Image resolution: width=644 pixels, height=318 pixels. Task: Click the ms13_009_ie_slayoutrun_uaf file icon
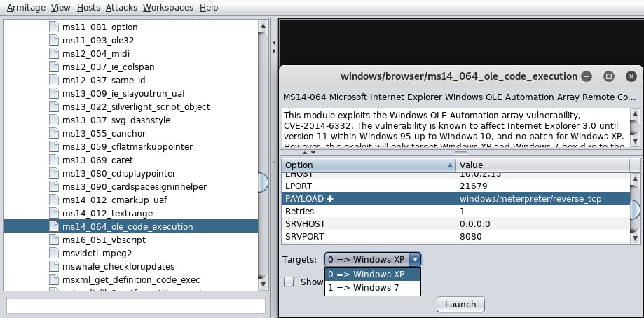coord(54,94)
